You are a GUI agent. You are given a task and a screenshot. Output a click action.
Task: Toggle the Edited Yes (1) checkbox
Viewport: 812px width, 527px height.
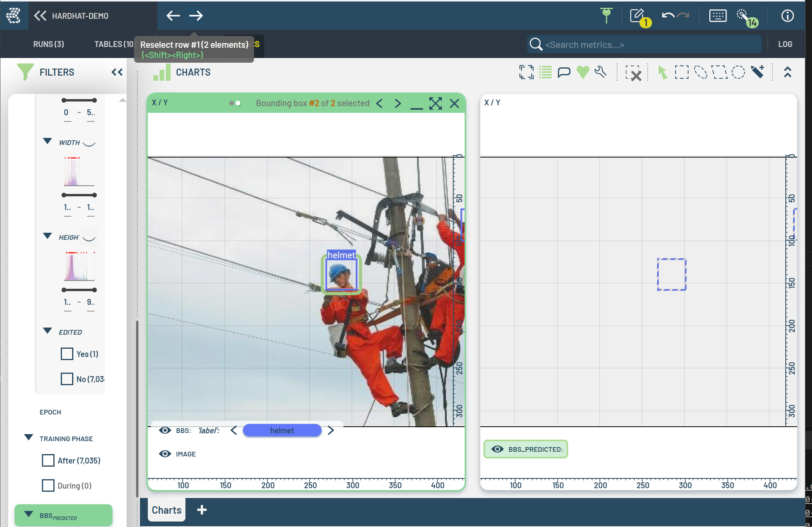pyautogui.click(x=67, y=354)
